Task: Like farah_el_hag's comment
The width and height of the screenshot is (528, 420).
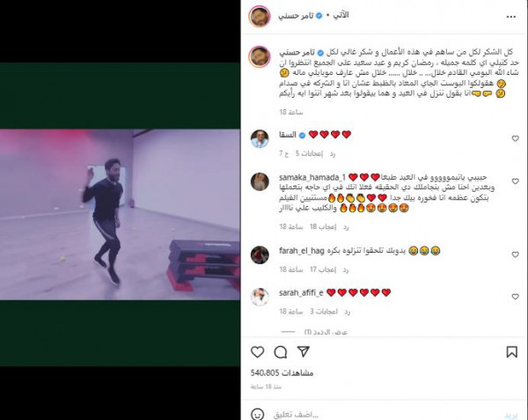Action: tap(515, 254)
